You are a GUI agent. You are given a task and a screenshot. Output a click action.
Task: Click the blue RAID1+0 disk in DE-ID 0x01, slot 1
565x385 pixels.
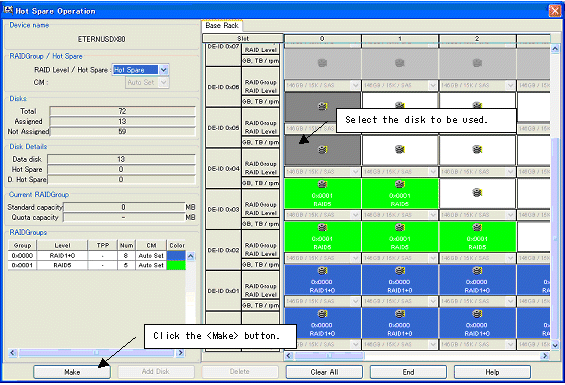tap(400, 280)
